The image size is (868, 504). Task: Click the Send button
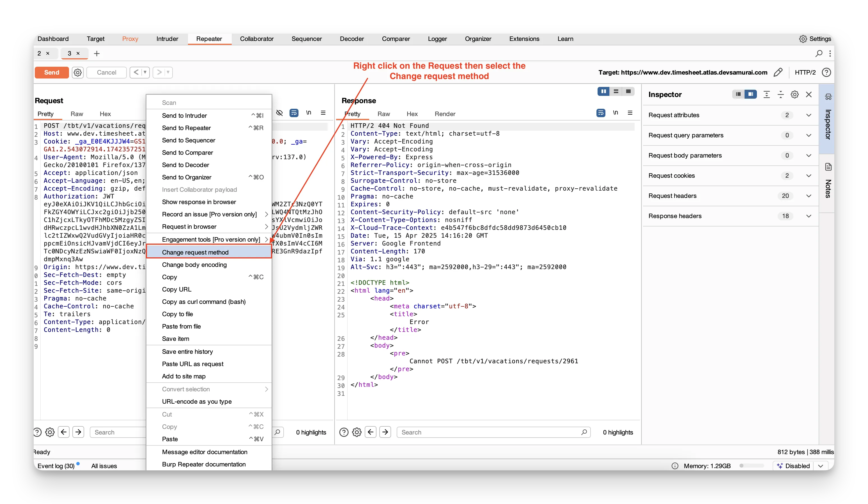click(x=52, y=72)
